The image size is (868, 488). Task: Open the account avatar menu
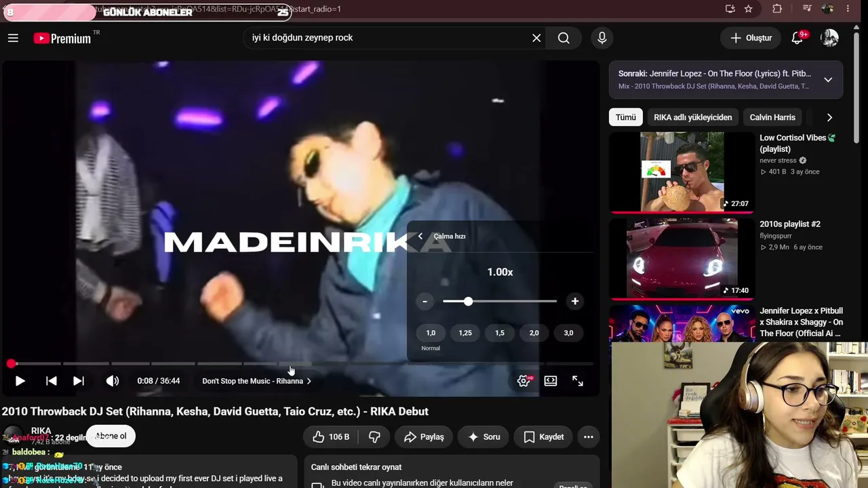click(829, 38)
